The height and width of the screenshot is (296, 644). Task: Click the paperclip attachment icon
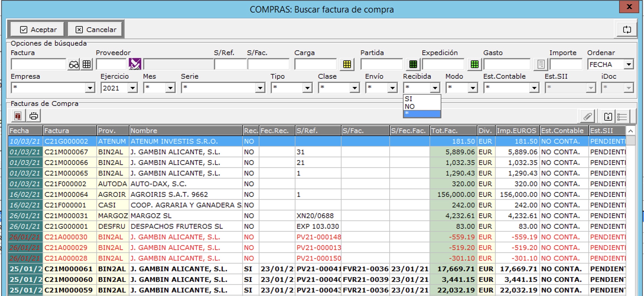coord(587,116)
